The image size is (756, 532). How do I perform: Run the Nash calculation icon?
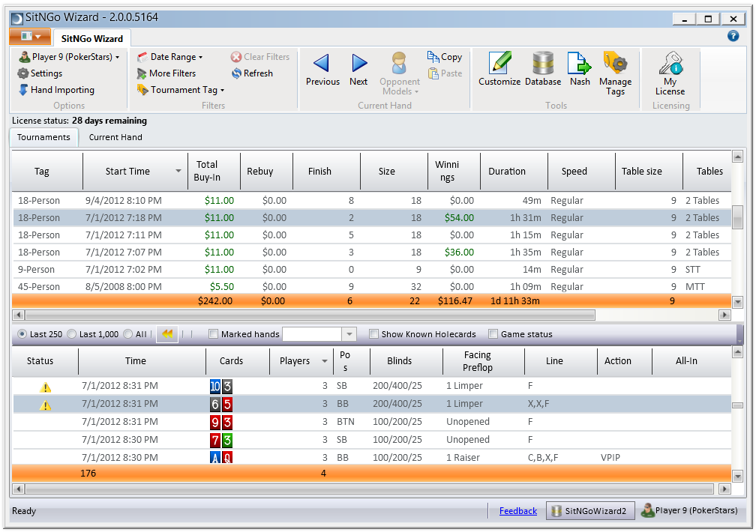(580, 64)
